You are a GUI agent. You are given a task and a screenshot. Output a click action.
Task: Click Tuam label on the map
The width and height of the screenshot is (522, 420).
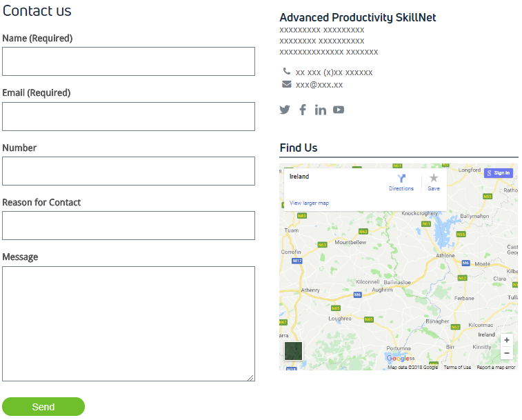(x=291, y=230)
